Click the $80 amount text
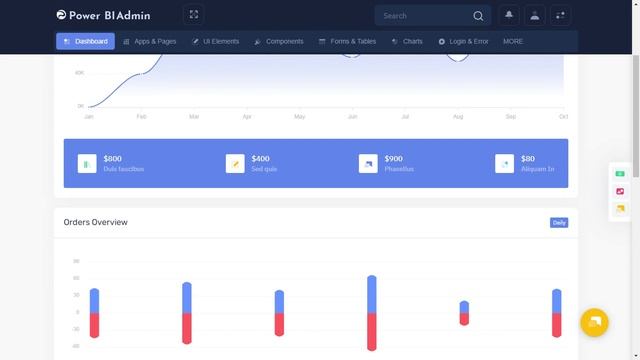 coord(528,158)
